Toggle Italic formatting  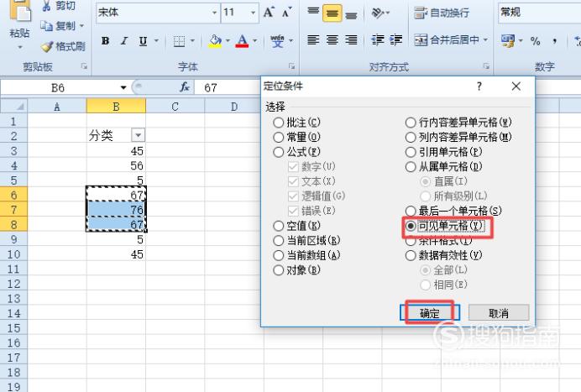pos(124,41)
